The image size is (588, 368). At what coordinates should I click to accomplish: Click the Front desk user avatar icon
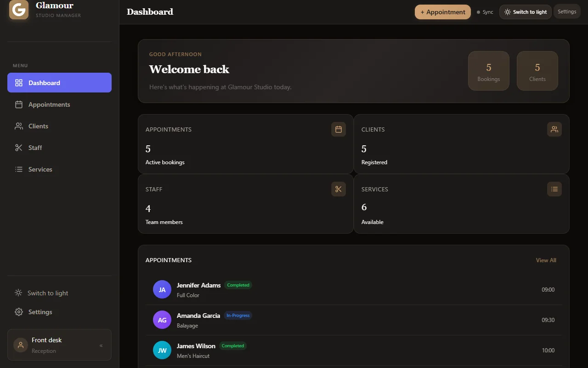tap(21, 345)
